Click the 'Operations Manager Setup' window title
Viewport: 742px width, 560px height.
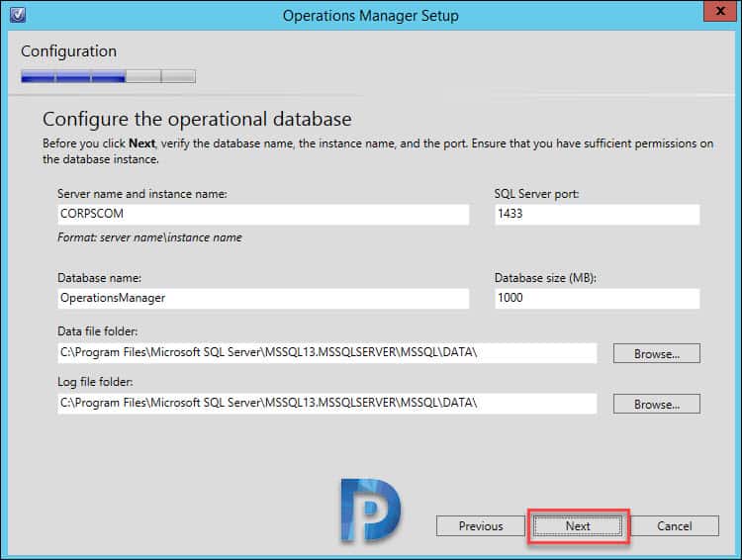(x=371, y=16)
